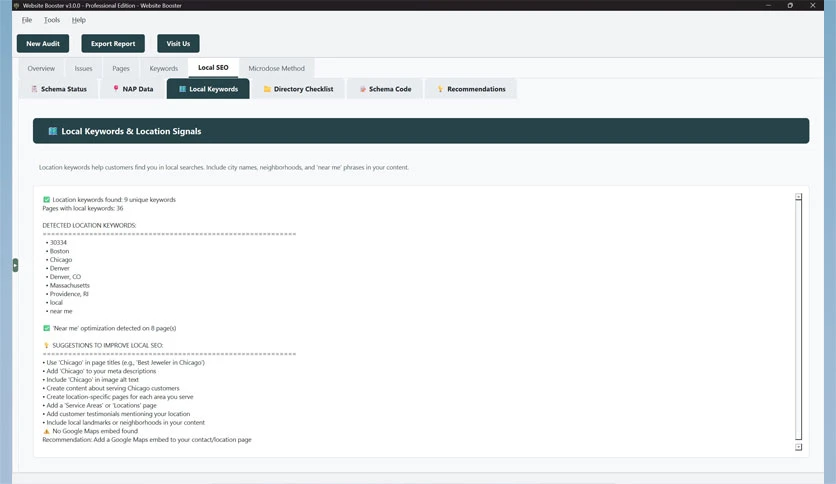The width and height of the screenshot is (836, 484).
Task: Minimize the Website Booster window
Action: click(768, 5)
